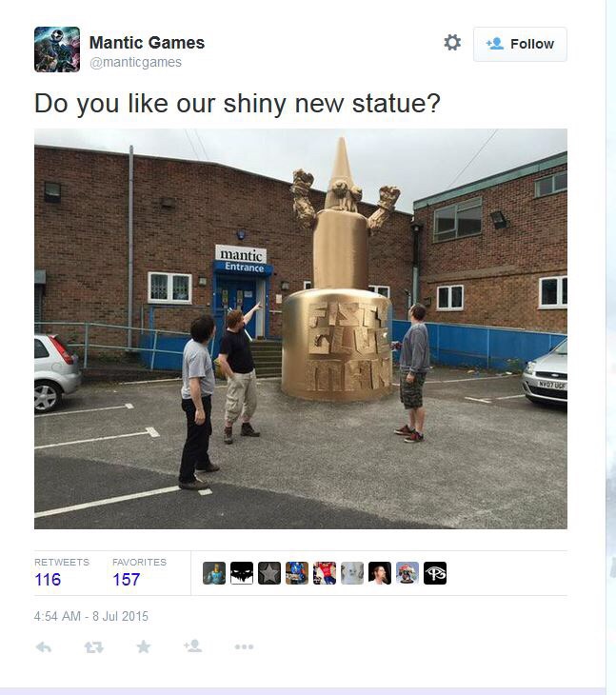The width and height of the screenshot is (616, 695).
Task: Click the reply arrow icon
Action: coord(44,647)
